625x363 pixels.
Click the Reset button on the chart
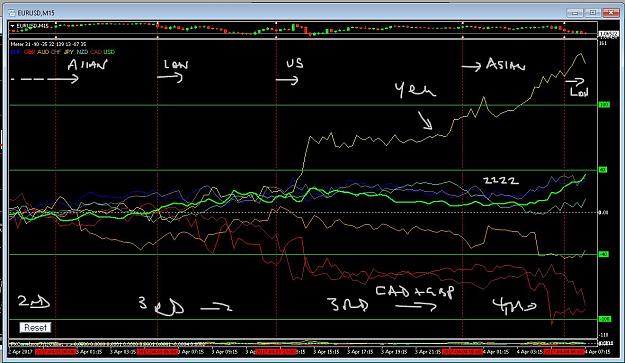[35, 328]
